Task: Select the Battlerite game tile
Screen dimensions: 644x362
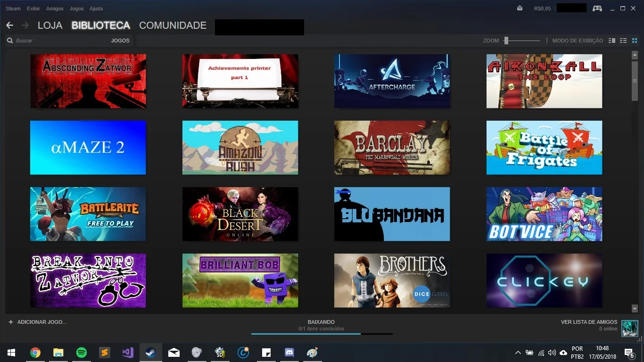Action: pos(88,214)
